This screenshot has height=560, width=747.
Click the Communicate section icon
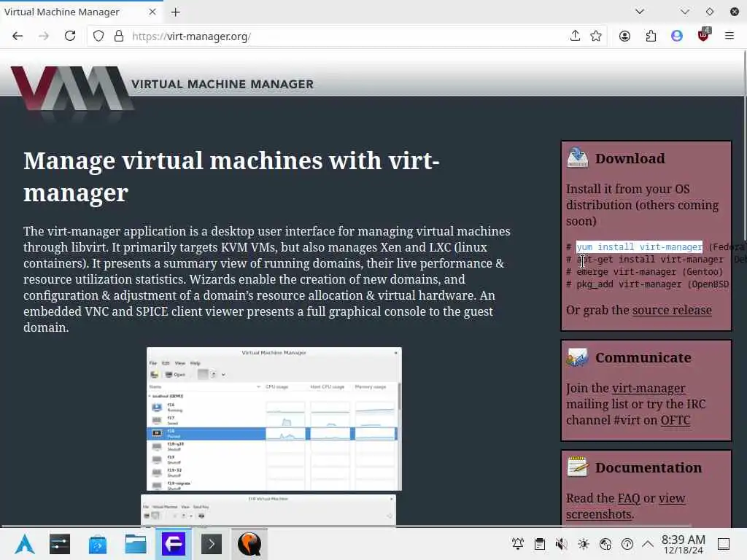(578, 357)
